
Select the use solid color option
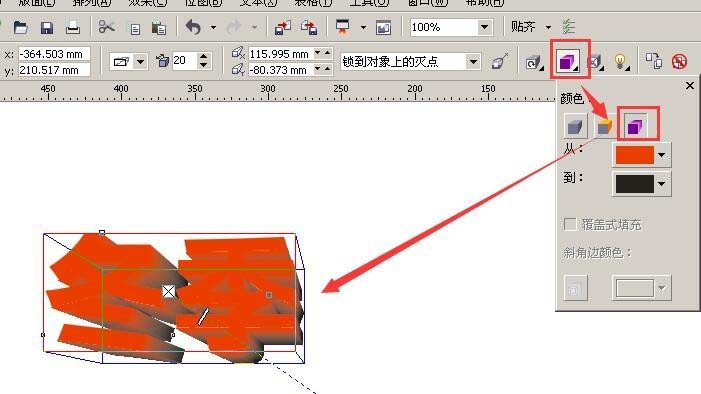[604, 127]
